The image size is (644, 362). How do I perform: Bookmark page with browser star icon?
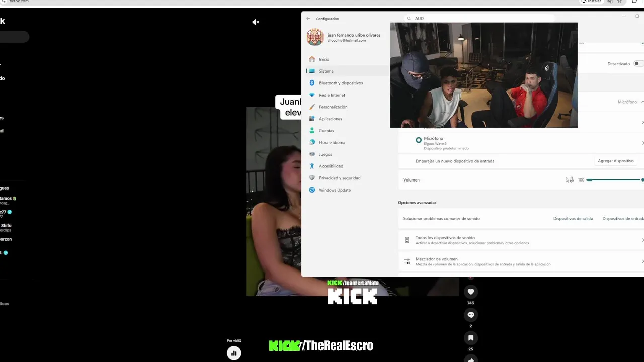point(619,2)
